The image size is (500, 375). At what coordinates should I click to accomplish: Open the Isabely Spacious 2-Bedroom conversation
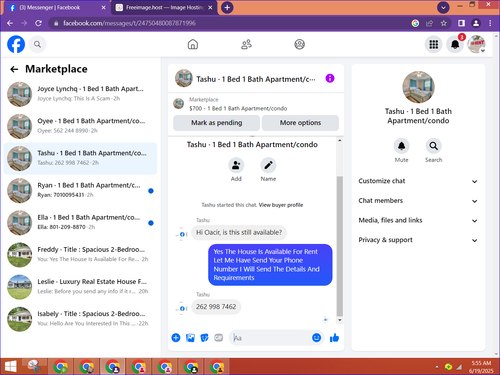pos(80,319)
